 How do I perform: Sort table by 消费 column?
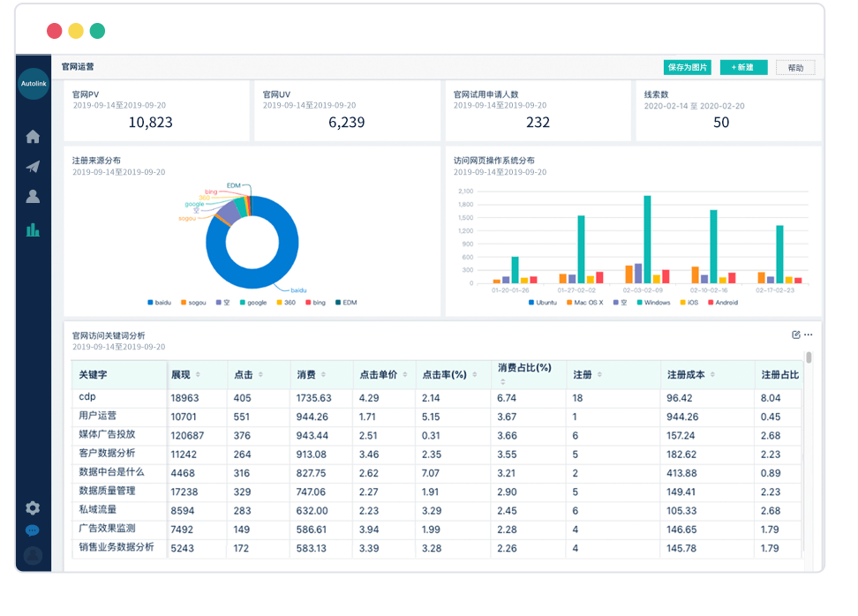click(323, 375)
